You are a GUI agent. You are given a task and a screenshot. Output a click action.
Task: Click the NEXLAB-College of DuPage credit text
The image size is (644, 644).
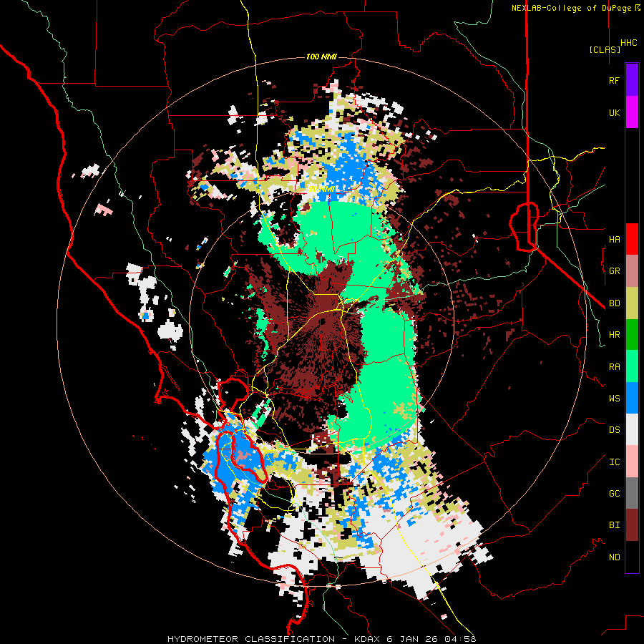coord(573,8)
